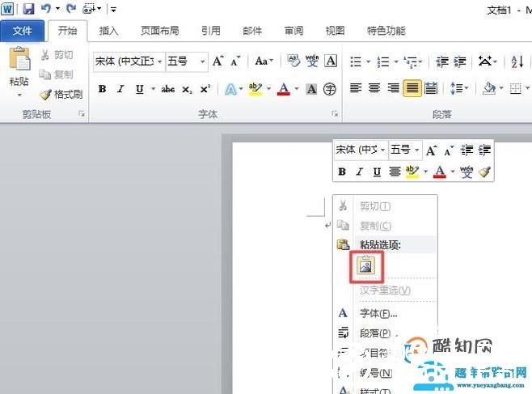Click the large 粘贴 paste button
This screenshot has width=532, height=394.
[x=19, y=59]
